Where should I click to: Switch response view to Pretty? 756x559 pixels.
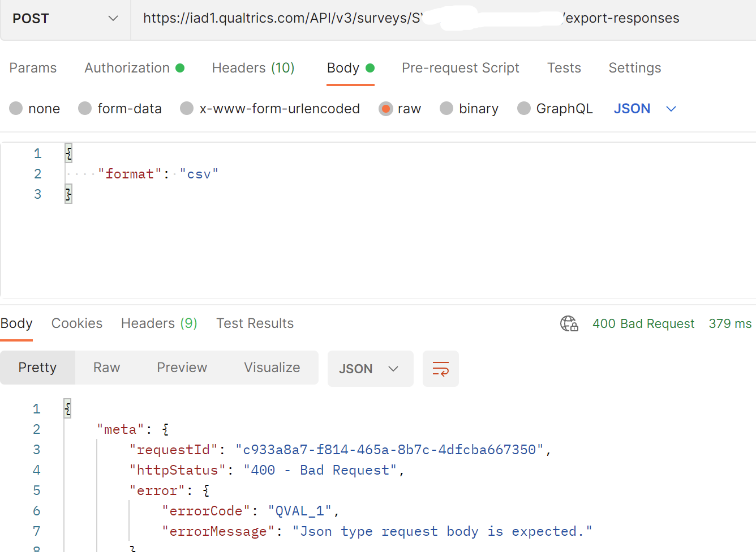pos(37,368)
